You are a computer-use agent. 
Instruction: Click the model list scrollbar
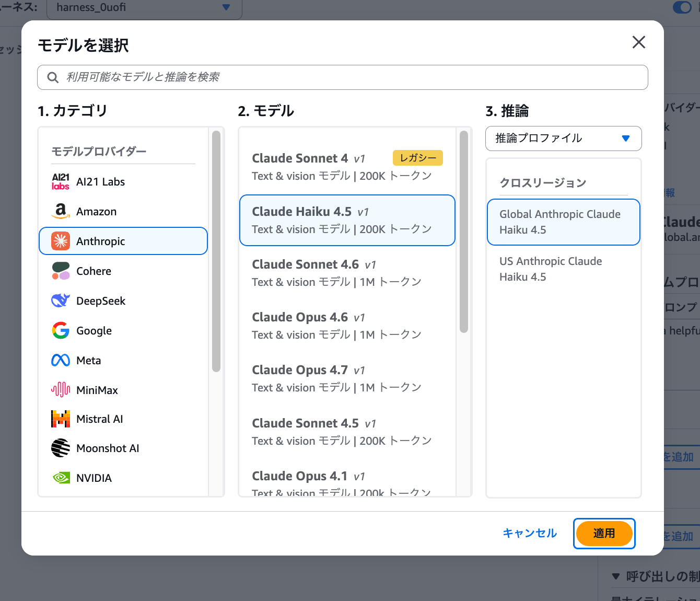tap(464, 232)
